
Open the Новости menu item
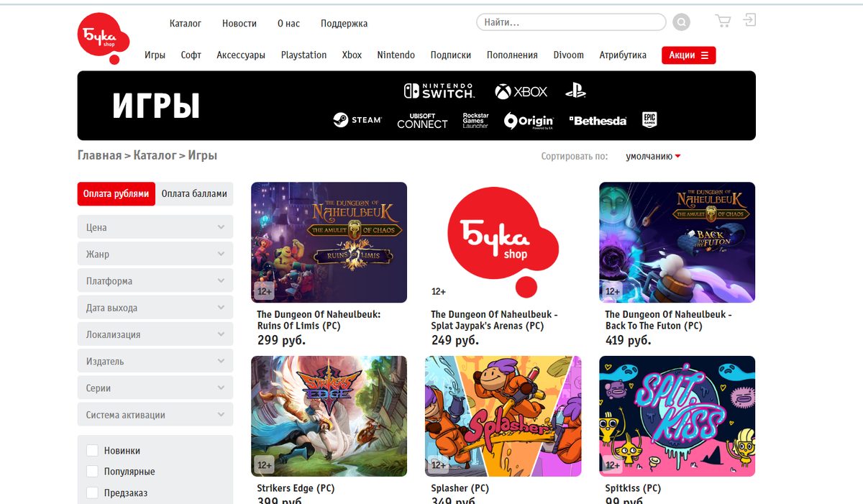[x=239, y=24]
